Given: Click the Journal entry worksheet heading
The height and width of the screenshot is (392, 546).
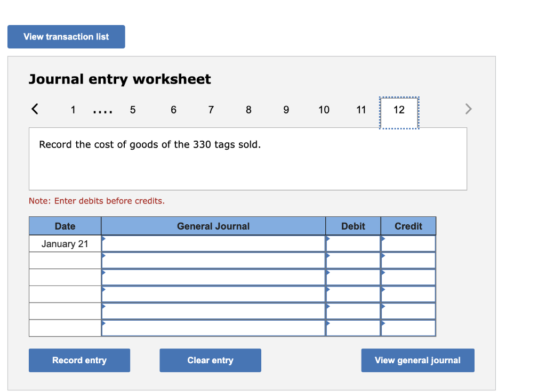Looking at the screenshot, I should click(120, 80).
